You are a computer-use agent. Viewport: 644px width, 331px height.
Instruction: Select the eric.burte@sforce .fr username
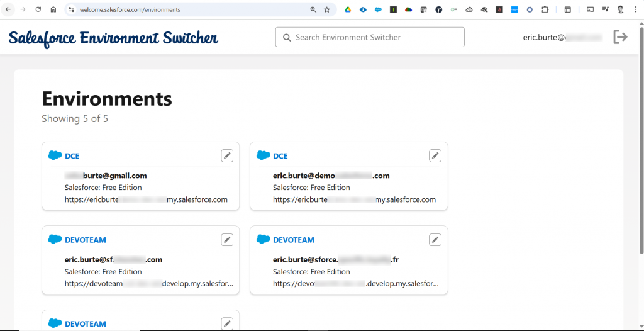pyautogui.click(x=336, y=259)
